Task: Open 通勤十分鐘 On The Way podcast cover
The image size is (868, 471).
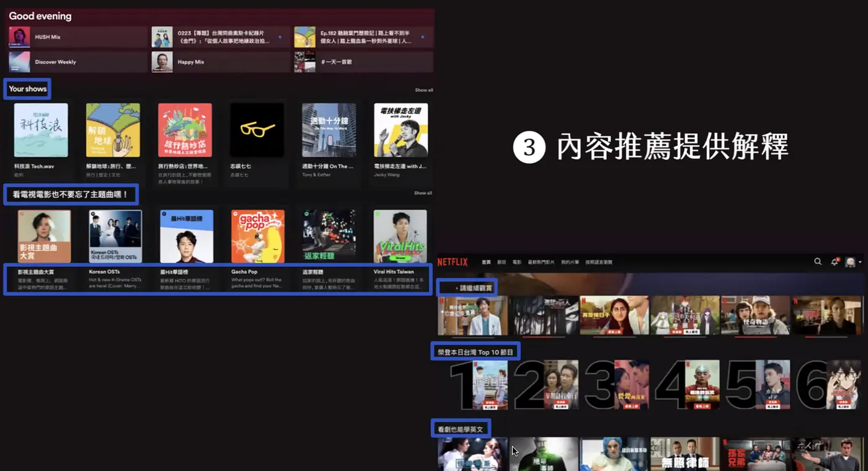Action: [x=329, y=130]
